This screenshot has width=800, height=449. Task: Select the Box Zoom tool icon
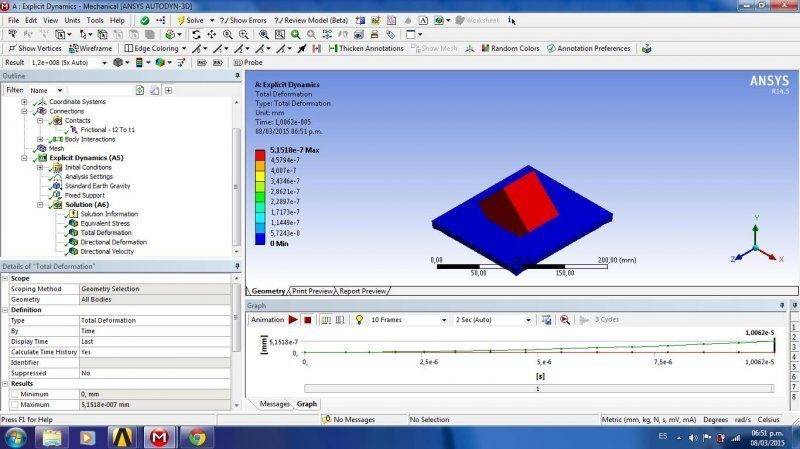point(243,34)
